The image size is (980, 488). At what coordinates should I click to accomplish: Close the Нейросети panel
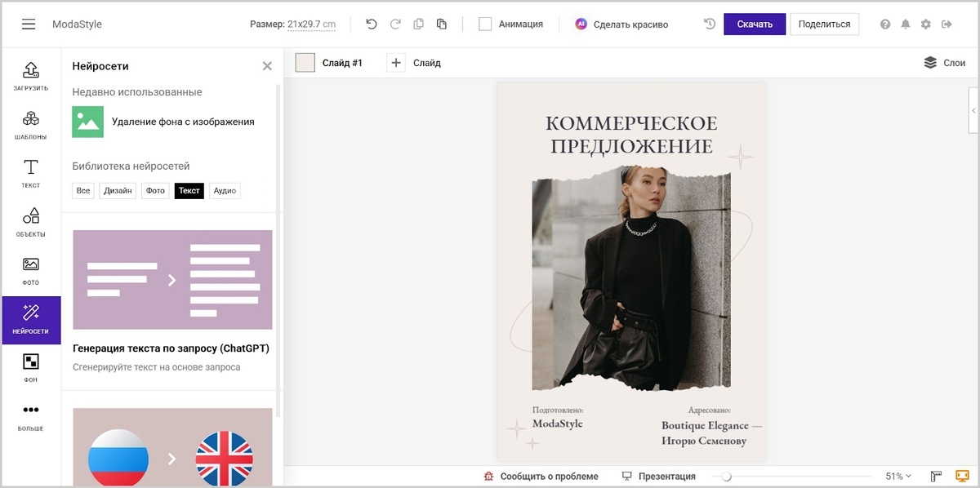[267, 66]
